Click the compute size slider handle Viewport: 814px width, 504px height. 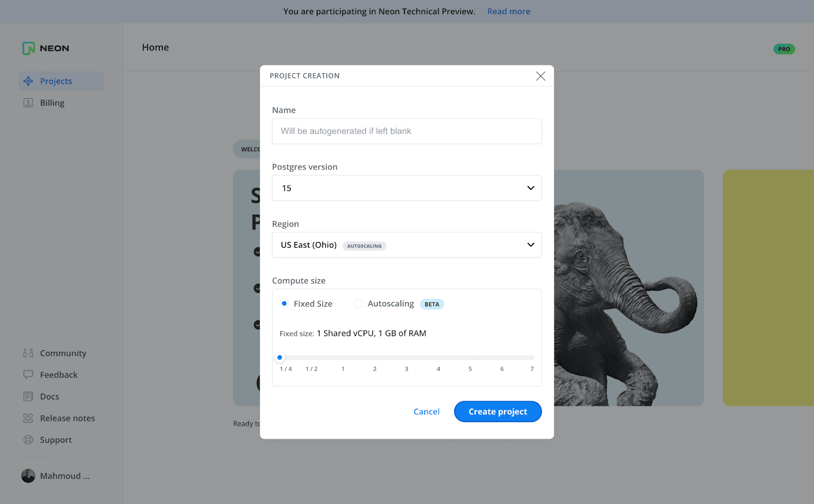pos(280,358)
